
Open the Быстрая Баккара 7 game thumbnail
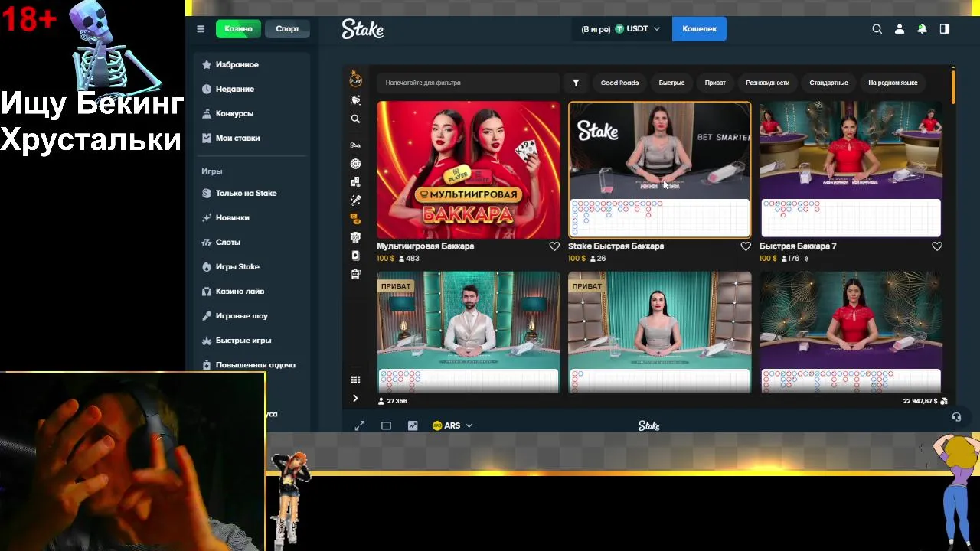coord(851,170)
